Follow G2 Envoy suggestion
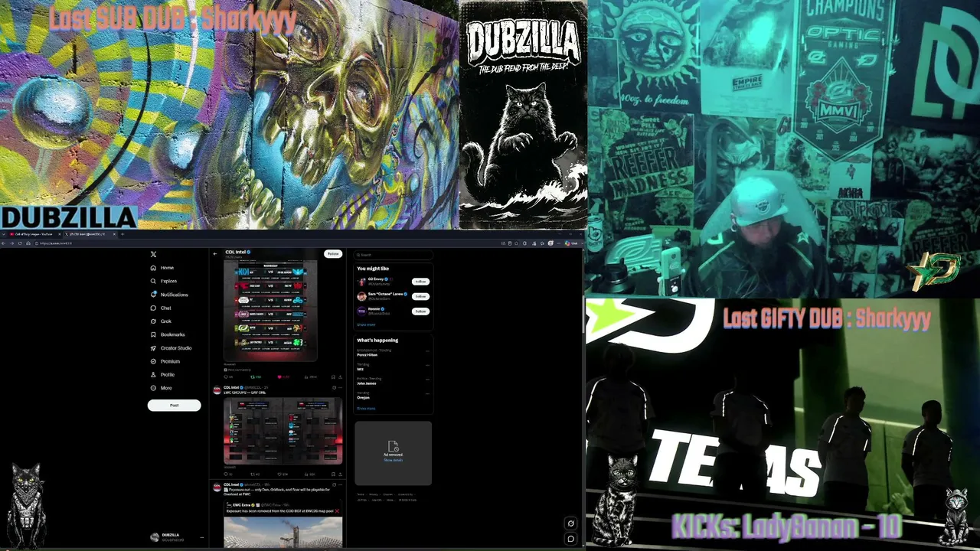980x551 pixels. click(x=420, y=282)
